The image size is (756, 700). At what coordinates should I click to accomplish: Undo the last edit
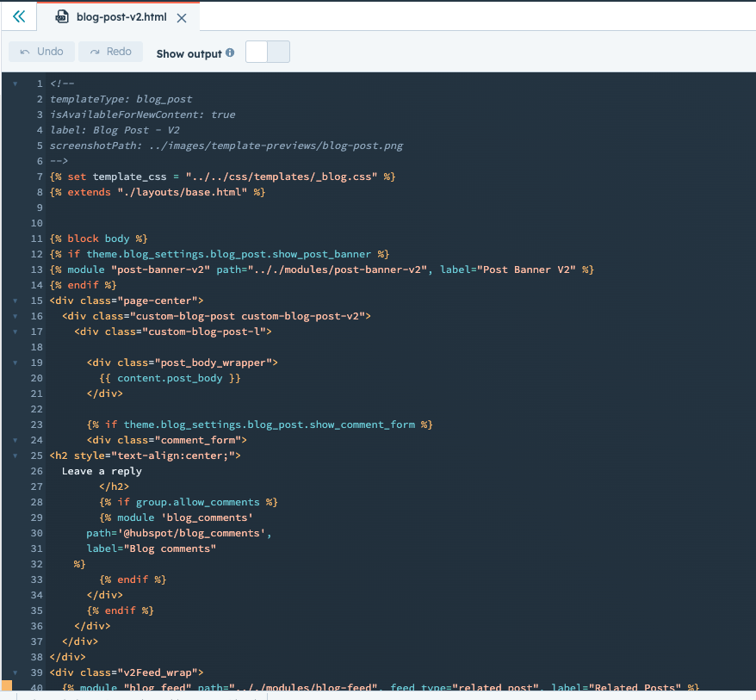point(42,52)
